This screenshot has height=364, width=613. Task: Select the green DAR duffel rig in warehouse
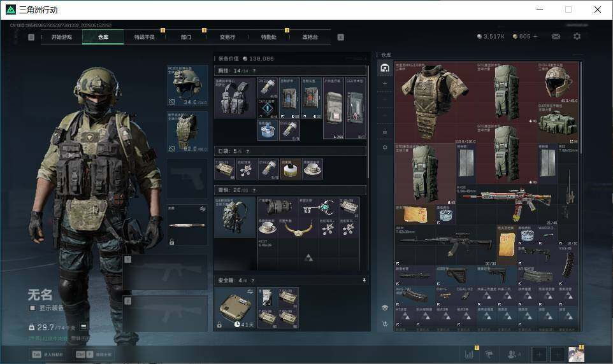point(558,123)
